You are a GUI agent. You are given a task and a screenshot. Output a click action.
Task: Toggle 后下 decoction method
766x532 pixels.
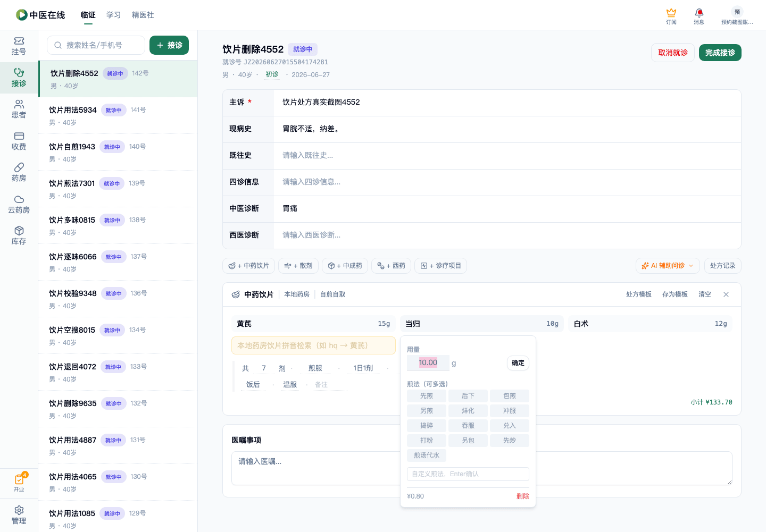pos(468,396)
